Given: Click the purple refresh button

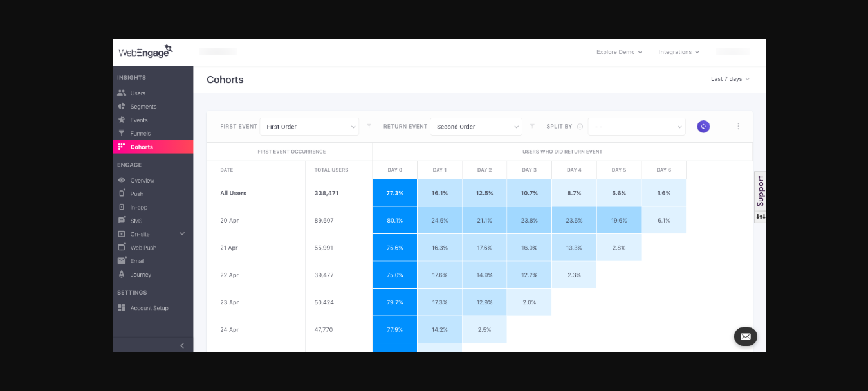Looking at the screenshot, I should [x=703, y=127].
